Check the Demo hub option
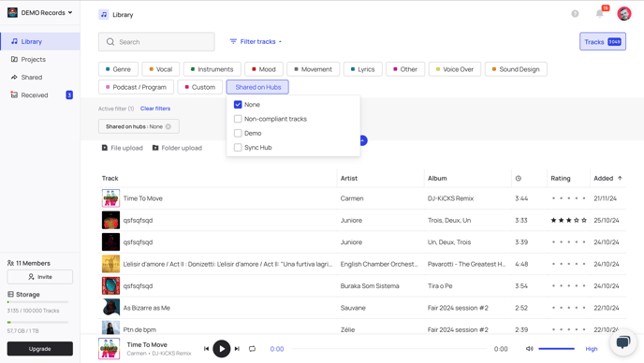644x363 pixels. pyautogui.click(x=238, y=133)
